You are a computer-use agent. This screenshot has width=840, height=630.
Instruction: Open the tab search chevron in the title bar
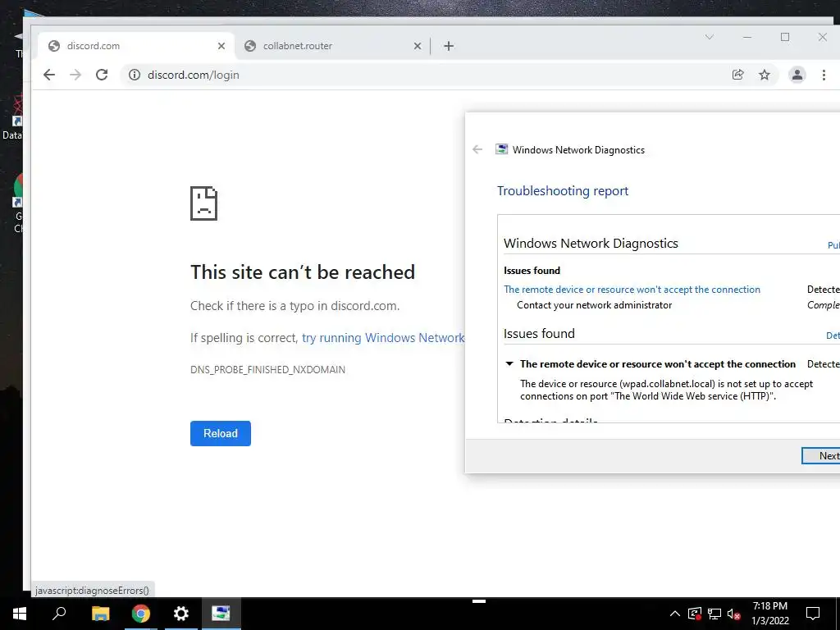(x=710, y=37)
